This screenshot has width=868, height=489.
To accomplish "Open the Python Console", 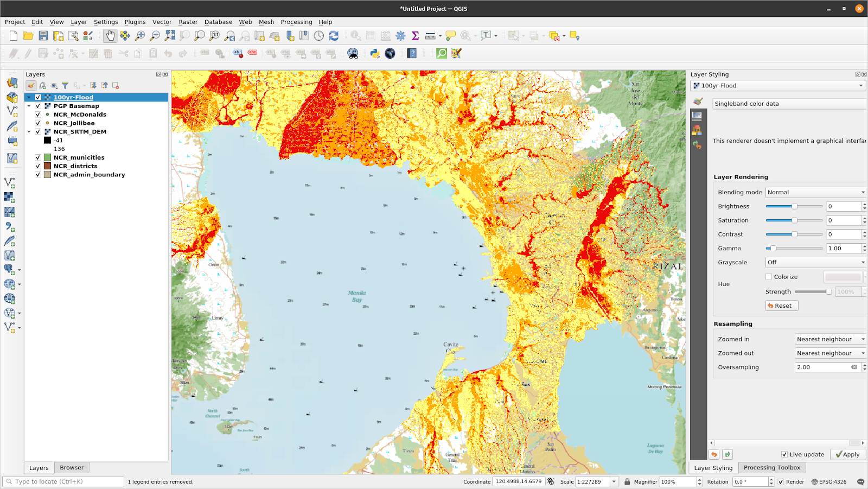I will [x=375, y=53].
